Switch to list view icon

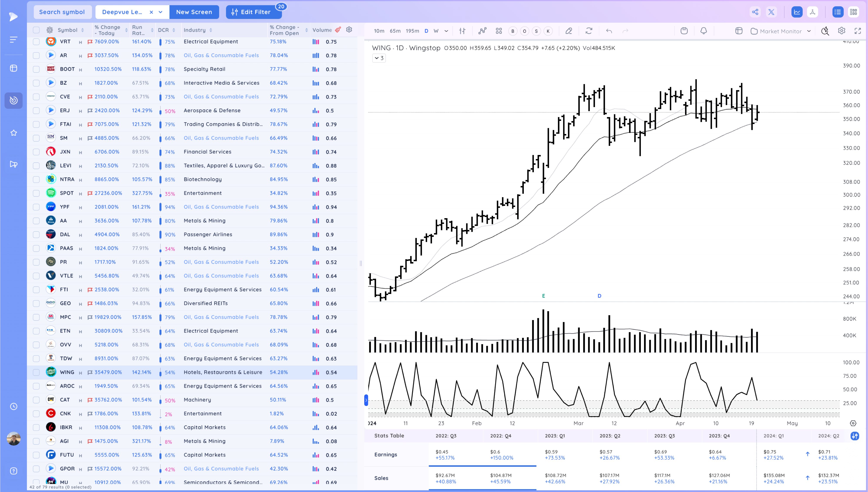[838, 12]
